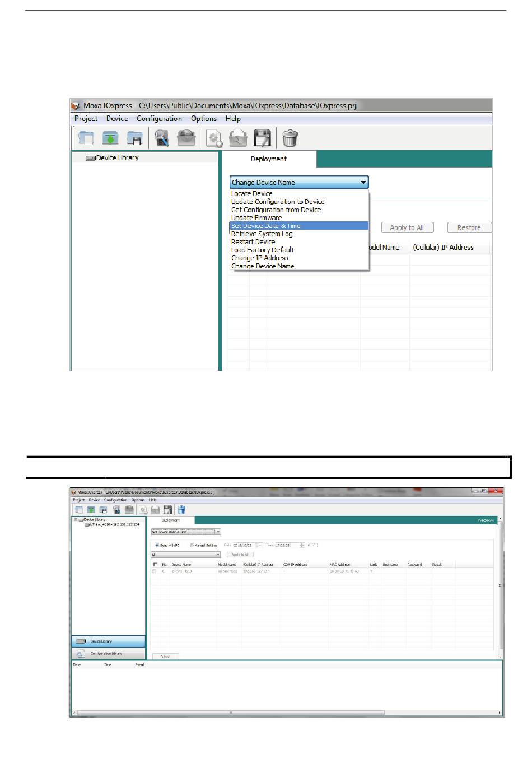Collapse the Device Library tree in the ioThinx window
This screenshot has height=777, width=532.
(x=76, y=519)
